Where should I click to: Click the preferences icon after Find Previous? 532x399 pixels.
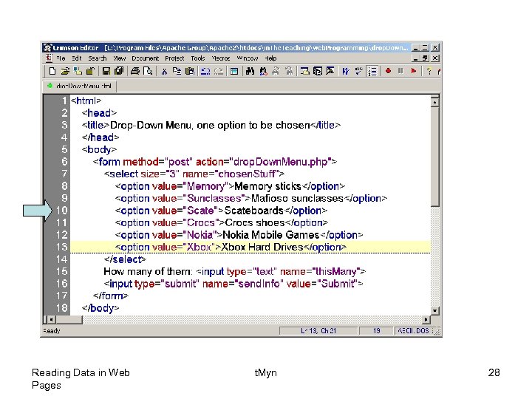pos(304,71)
